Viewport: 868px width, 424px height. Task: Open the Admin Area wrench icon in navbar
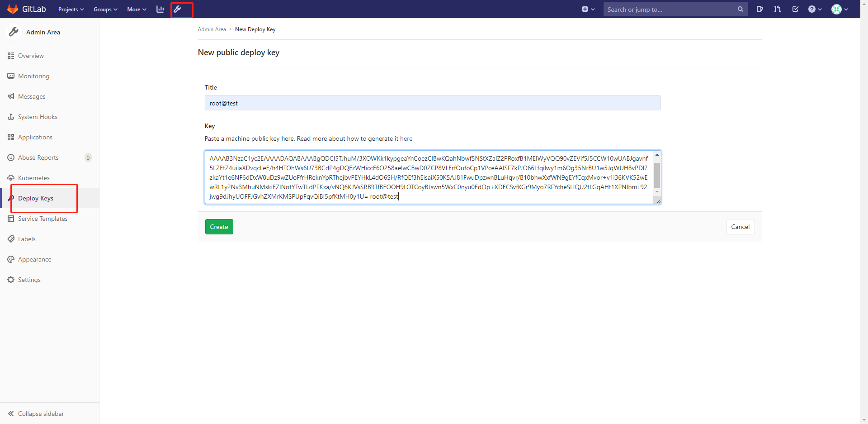tap(178, 9)
